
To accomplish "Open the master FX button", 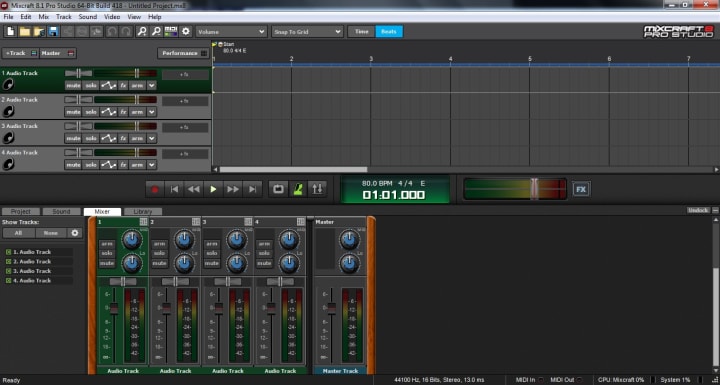I will [x=581, y=189].
